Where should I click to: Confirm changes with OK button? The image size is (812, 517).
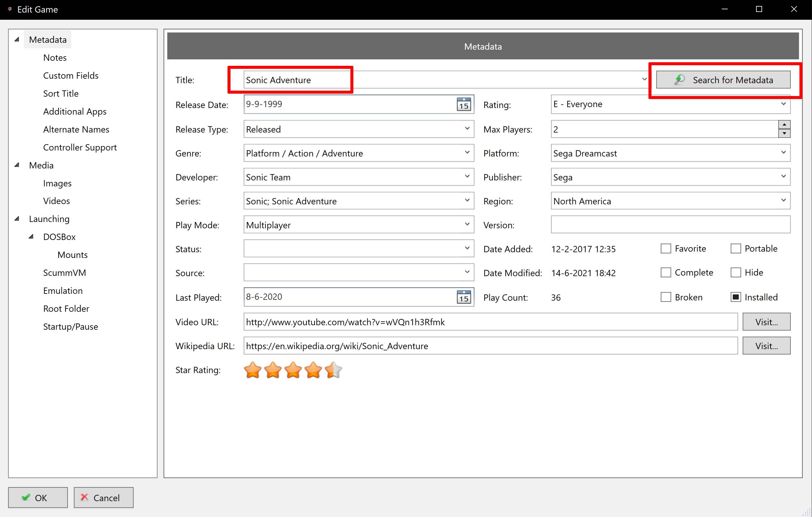[38, 498]
